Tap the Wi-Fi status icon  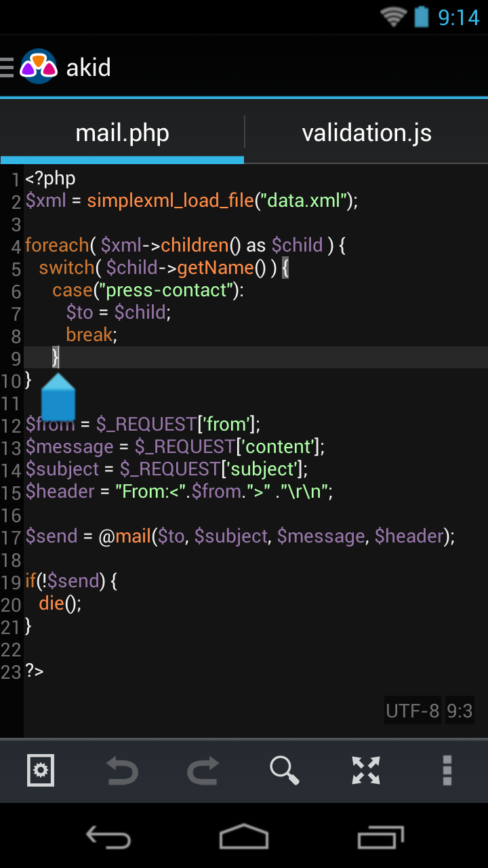coord(393,16)
